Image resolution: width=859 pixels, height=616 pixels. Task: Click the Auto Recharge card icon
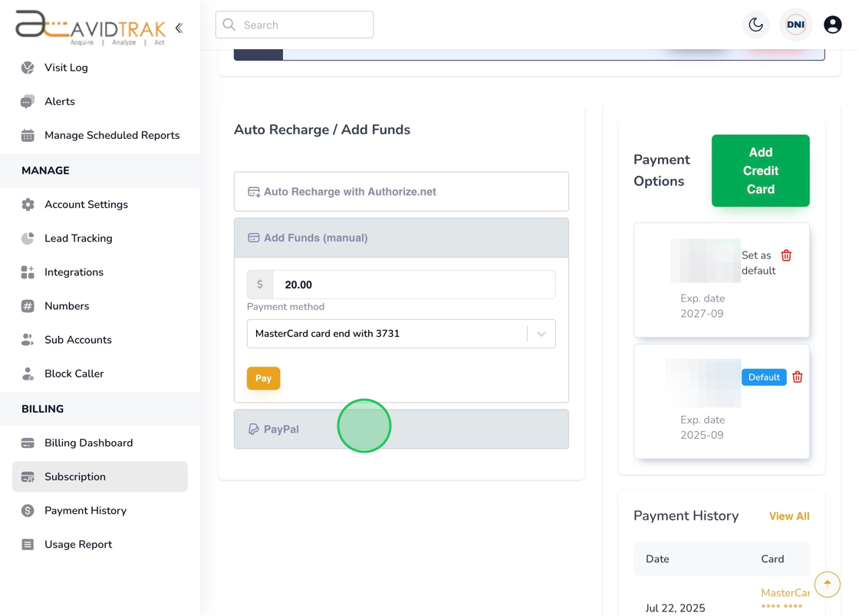coord(254,192)
